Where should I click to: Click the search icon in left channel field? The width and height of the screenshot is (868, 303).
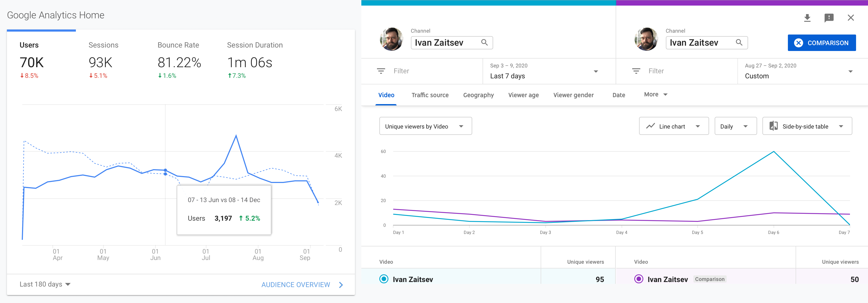click(x=484, y=42)
